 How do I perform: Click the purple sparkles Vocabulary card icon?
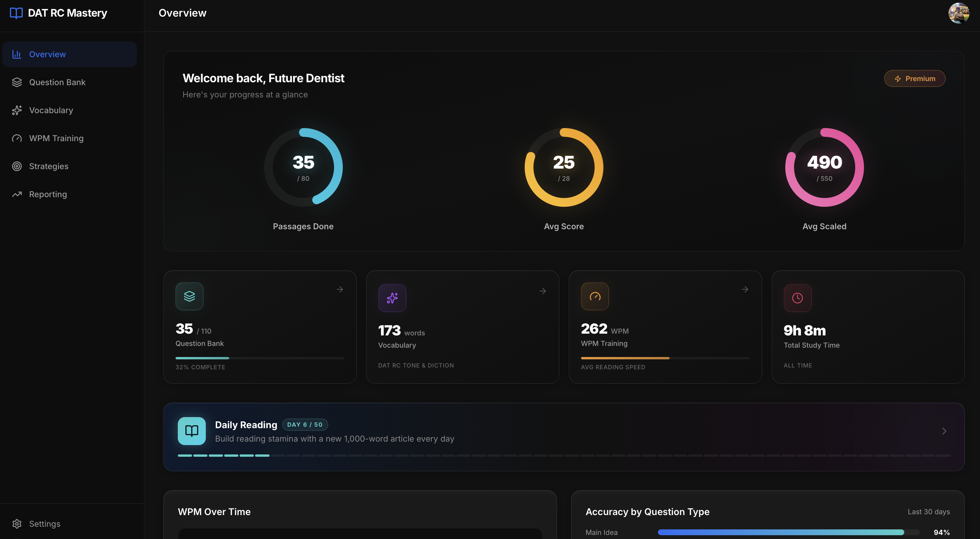pyautogui.click(x=392, y=298)
